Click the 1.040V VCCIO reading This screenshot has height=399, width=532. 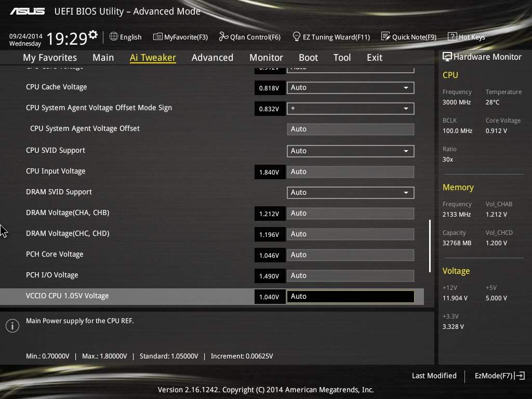[269, 297]
